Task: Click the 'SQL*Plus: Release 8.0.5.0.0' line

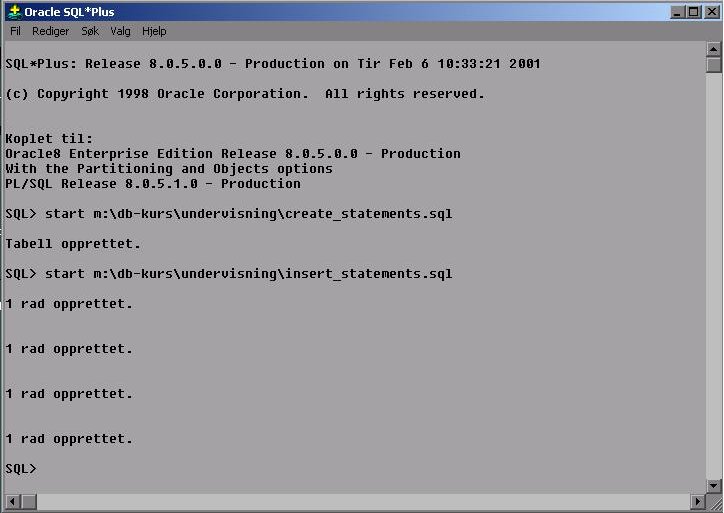Action: [x=273, y=64]
